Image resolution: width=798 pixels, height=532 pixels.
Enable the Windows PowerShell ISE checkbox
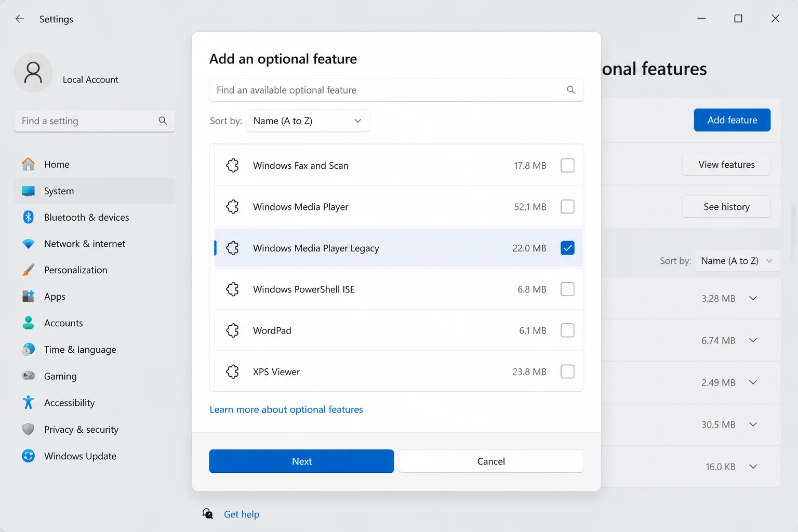pos(567,289)
